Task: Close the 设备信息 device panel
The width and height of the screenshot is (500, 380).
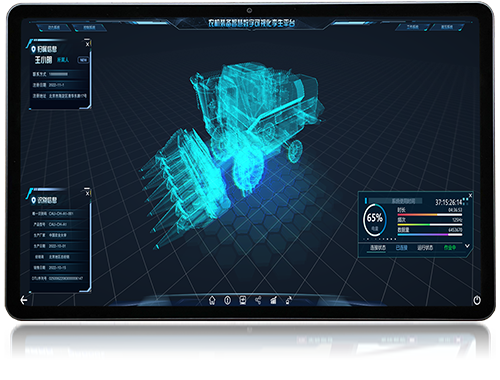Action: coord(87,193)
